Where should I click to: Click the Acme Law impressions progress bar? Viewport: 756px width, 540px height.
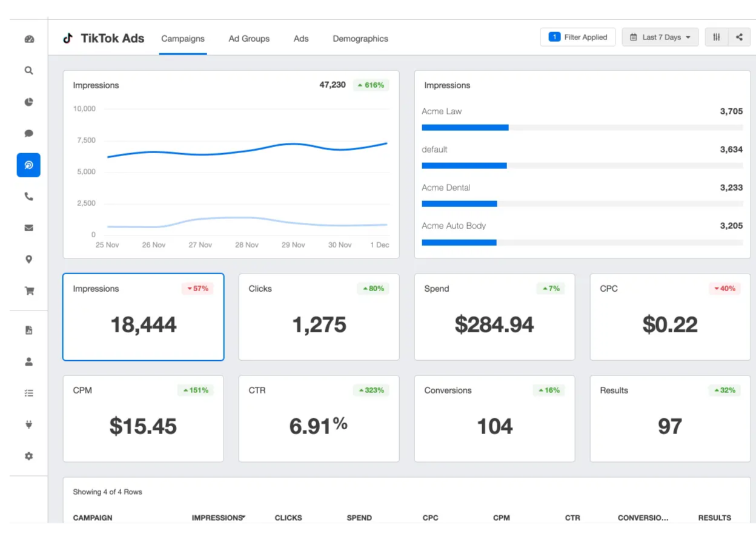pos(582,128)
